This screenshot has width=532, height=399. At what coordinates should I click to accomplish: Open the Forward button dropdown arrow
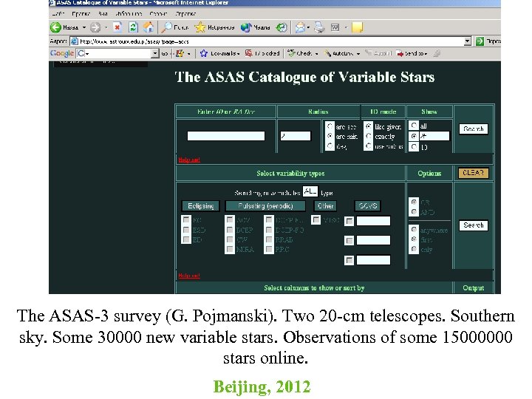(106, 27)
